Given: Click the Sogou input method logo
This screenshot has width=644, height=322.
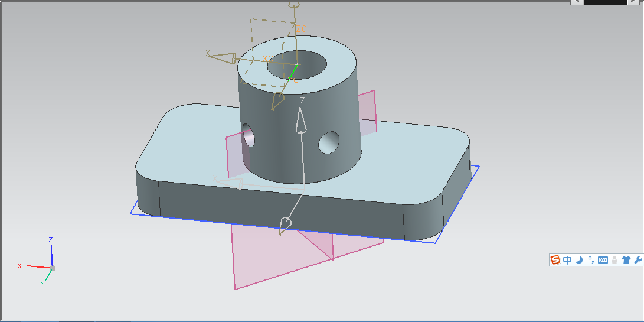Looking at the screenshot, I should coord(555,260).
